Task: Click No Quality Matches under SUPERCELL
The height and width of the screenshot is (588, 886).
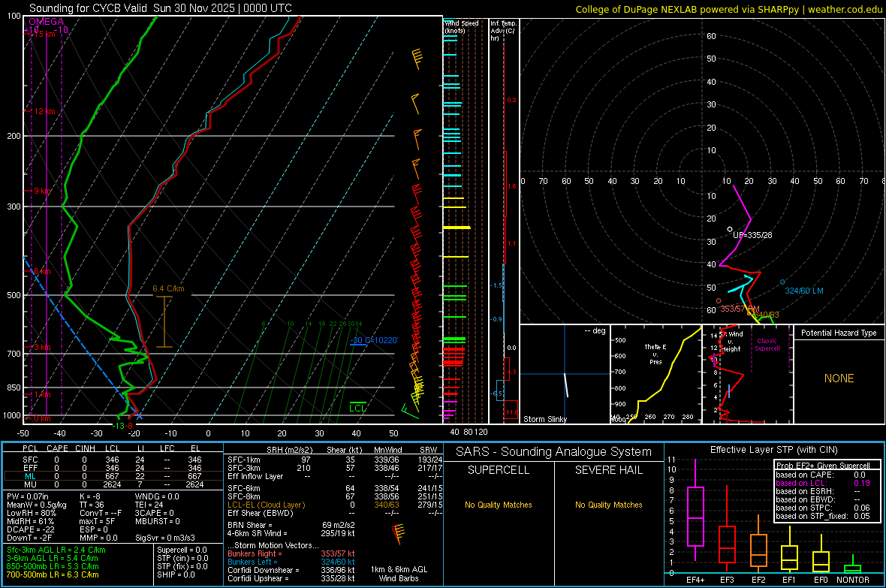Action: click(499, 505)
